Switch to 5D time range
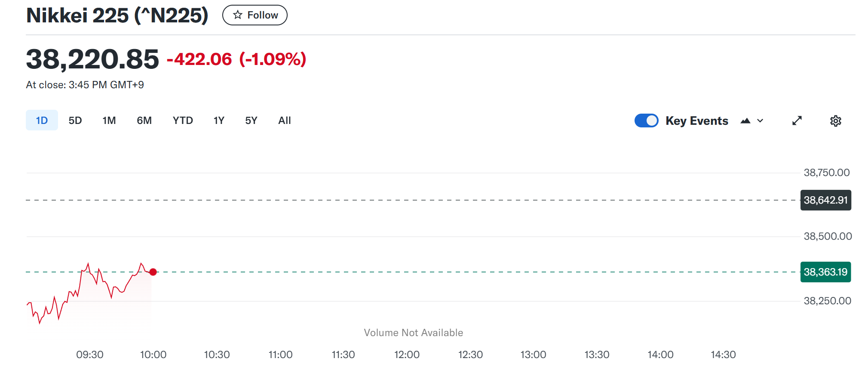This screenshot has width=868, height=374. click(x=75, y=121)
